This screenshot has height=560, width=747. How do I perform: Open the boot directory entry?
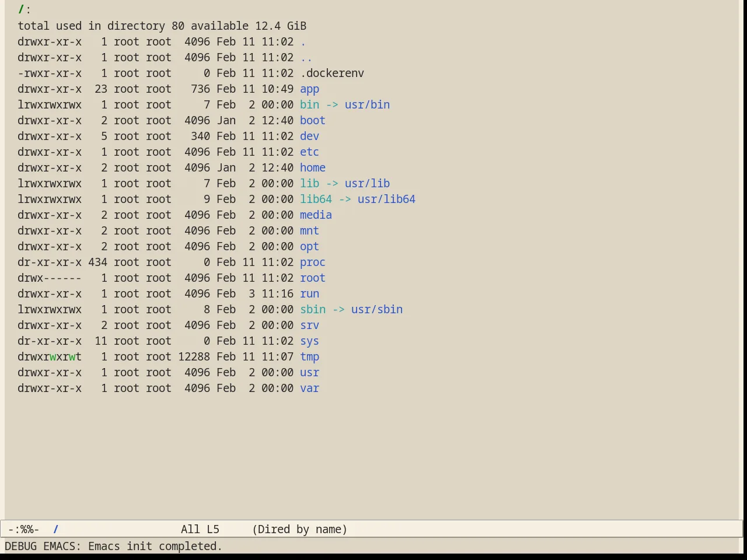312,121
